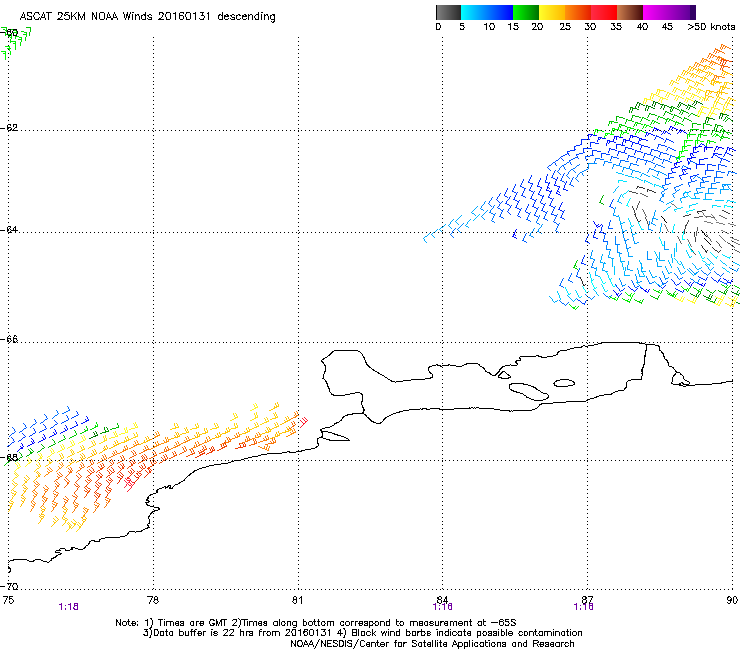This screenshot has width=740, height=650.
Task: Click the title 'ASCAT 25KM NOAA Winds 20160131 descending'
Action: pyautogui.click(x=147, y=17)
